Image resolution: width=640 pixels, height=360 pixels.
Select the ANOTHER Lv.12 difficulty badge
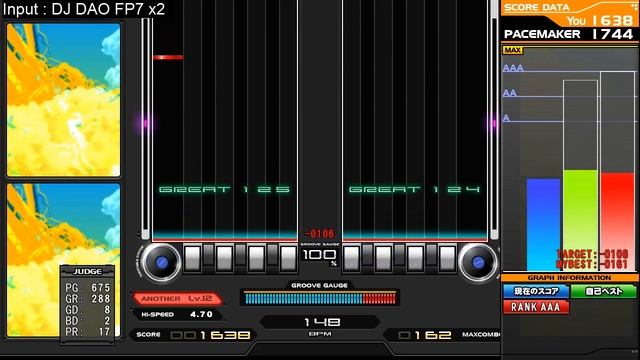178,299
